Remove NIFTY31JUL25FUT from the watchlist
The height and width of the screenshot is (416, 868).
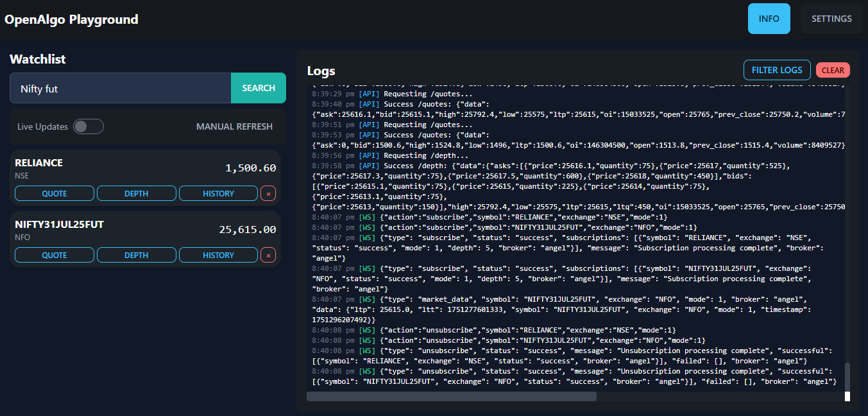(x=268, y=255)
